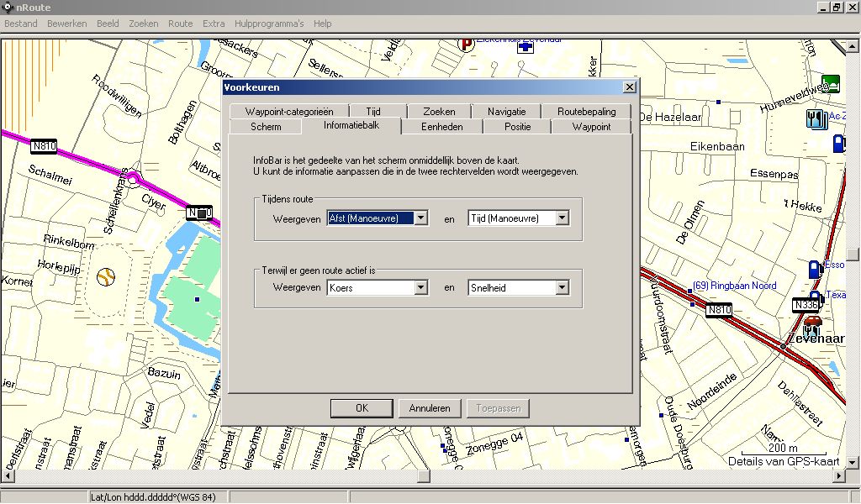Image resolution: width=861 pixels, height=504 pixels.
Task: Click the map's horizontal scrollbar right arrow
Action: point(840,476)
